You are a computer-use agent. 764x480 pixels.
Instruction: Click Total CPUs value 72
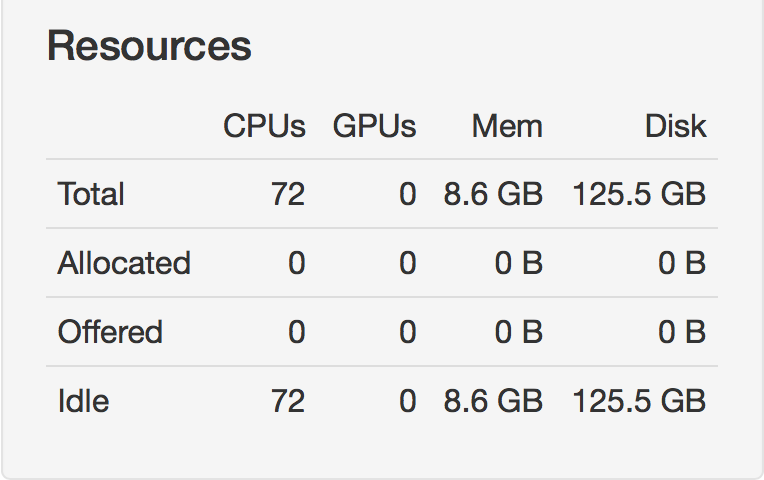[288, 194]
